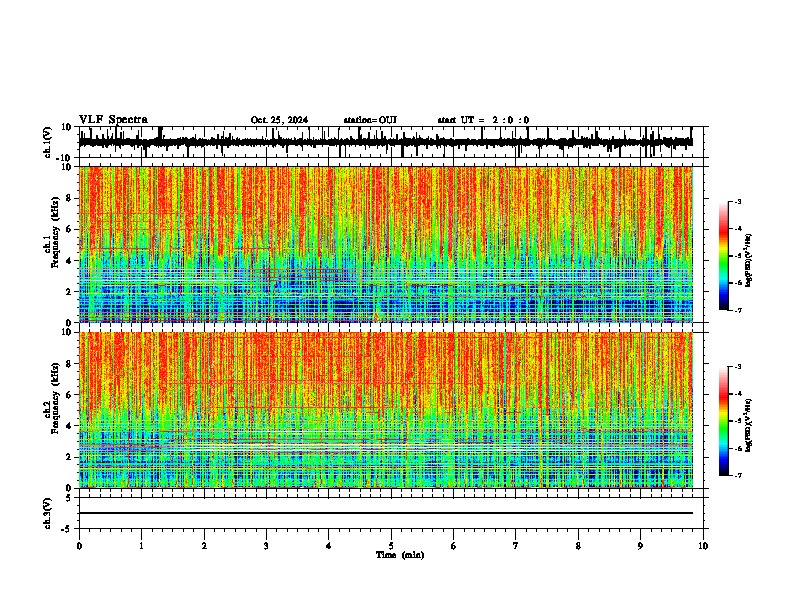Click inside the ch.2 spectrogram panel
The width and height of the screenshot is (792, 612).
click(386, 410)
